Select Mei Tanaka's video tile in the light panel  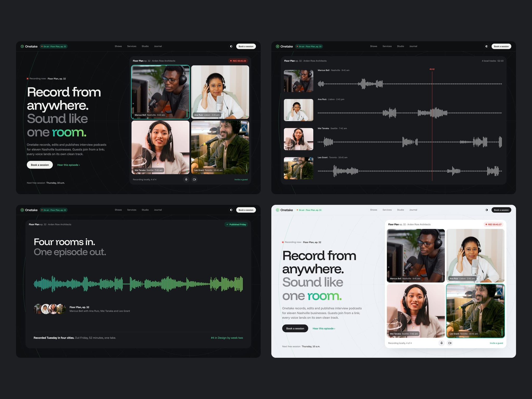pos(416,311)
